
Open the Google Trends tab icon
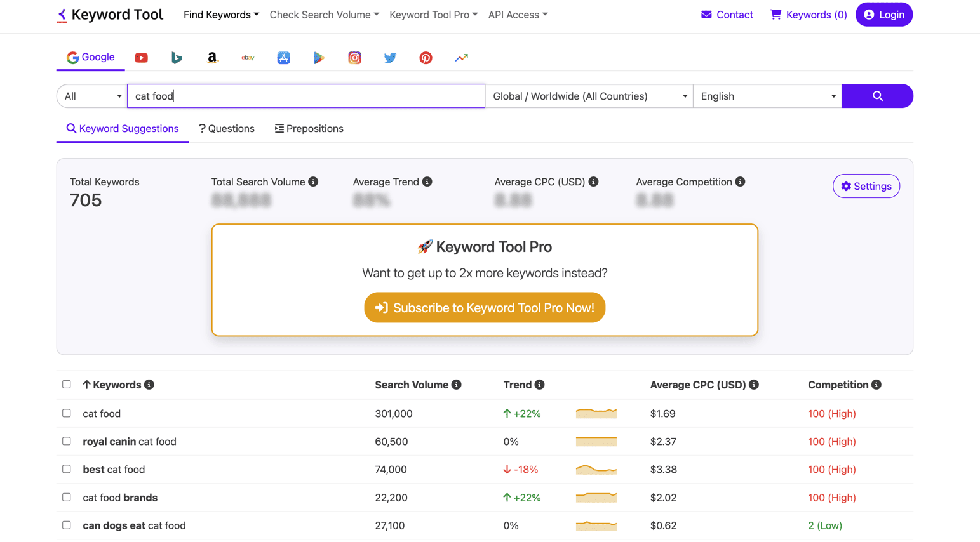461,58
